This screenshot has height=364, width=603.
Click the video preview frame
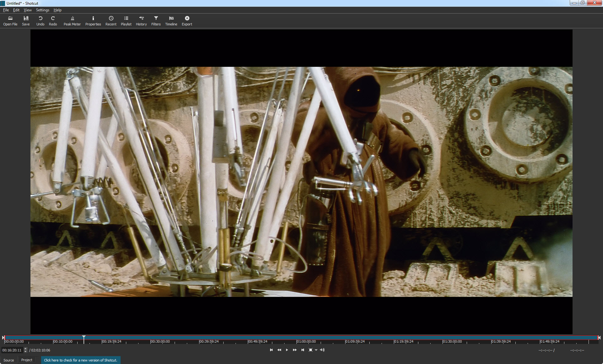(x=301, y=182)
